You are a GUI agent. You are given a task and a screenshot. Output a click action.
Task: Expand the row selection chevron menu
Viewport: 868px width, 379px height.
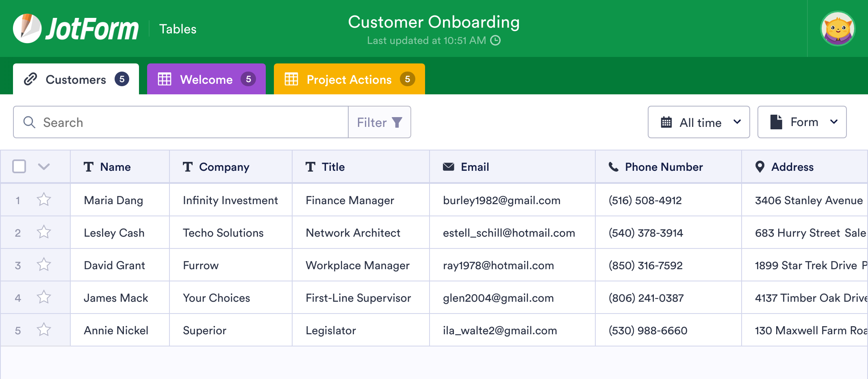(44, 166)
